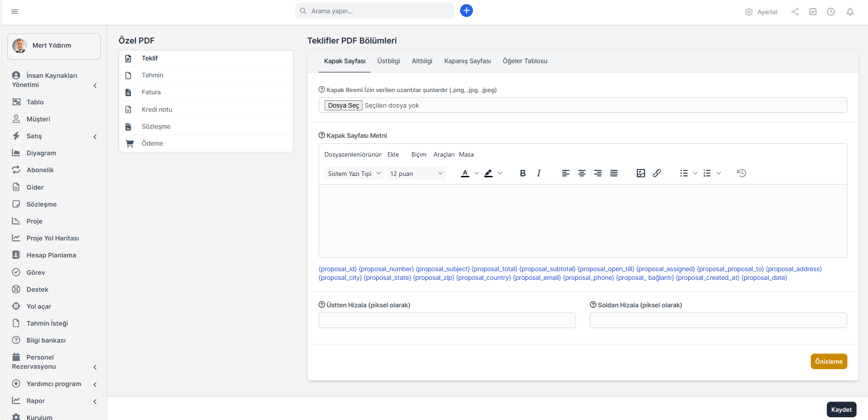Open the Kapanış Sayfası tab

(467, 61)
